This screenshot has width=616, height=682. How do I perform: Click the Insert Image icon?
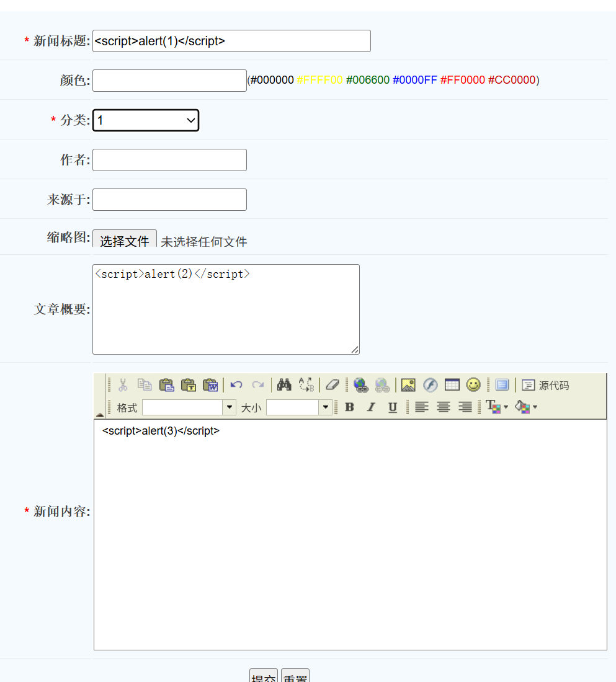[x=408, y=385]
